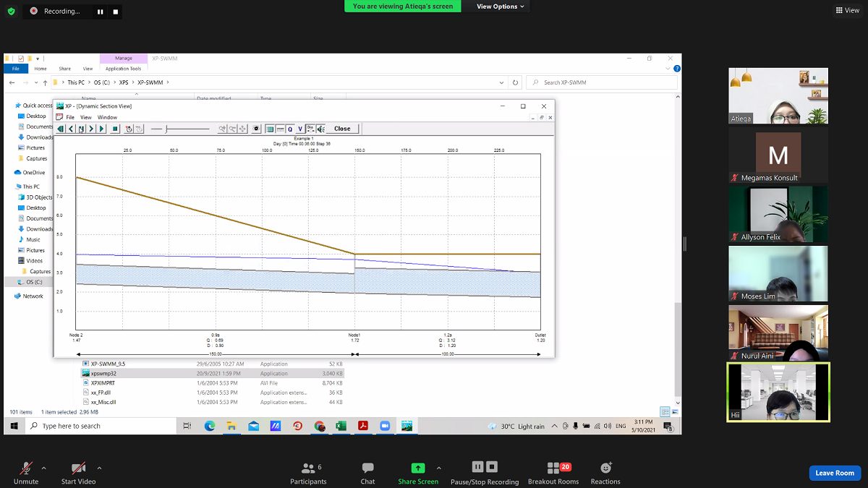Select the xpswmp32 file row
The height and width of the screenshot is (488, 868).
pyautogui.click(x=212, y=374)
